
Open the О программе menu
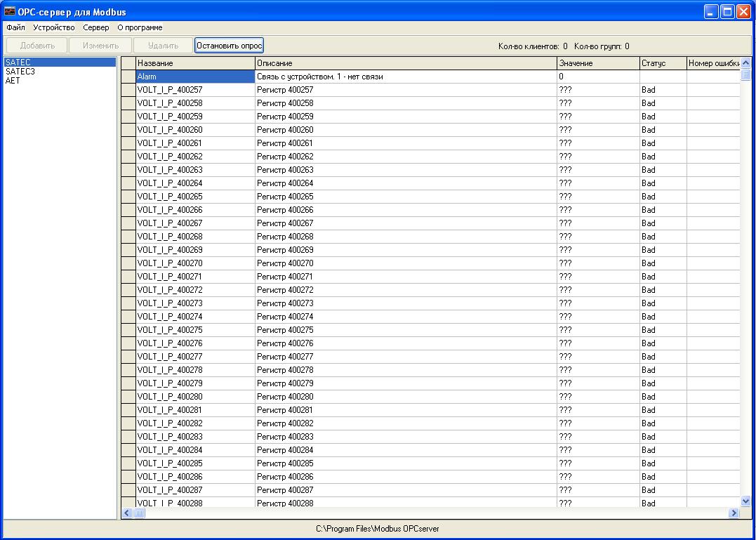pyautogui.click(x=140, y=27)
